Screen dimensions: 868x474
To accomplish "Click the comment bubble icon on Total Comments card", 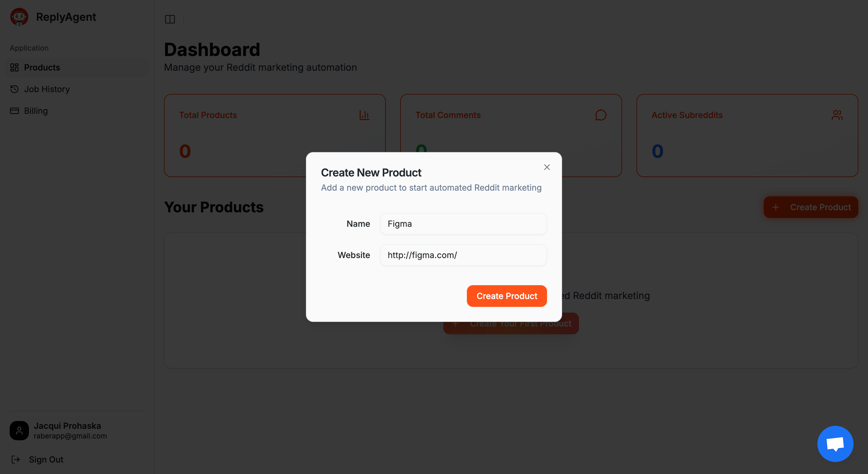I will 601,115.
